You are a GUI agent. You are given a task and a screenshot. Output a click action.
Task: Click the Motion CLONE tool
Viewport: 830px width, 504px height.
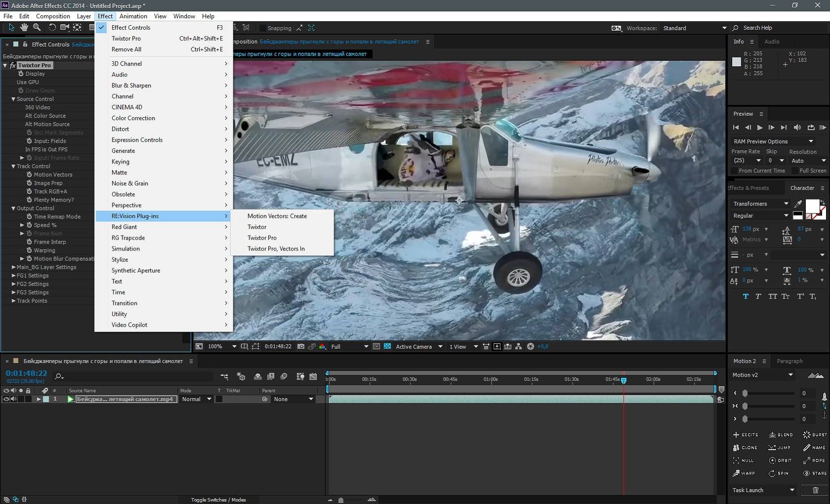(x=746, y=448)
